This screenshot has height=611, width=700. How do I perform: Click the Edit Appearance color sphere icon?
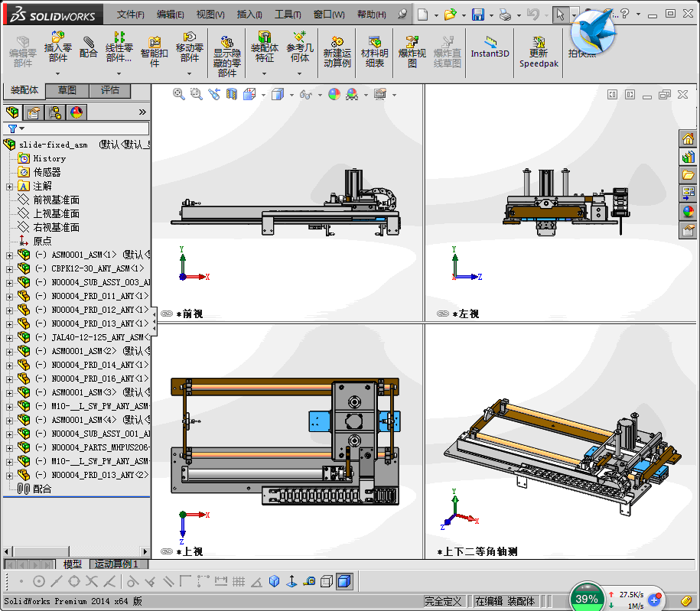(334, 94)
